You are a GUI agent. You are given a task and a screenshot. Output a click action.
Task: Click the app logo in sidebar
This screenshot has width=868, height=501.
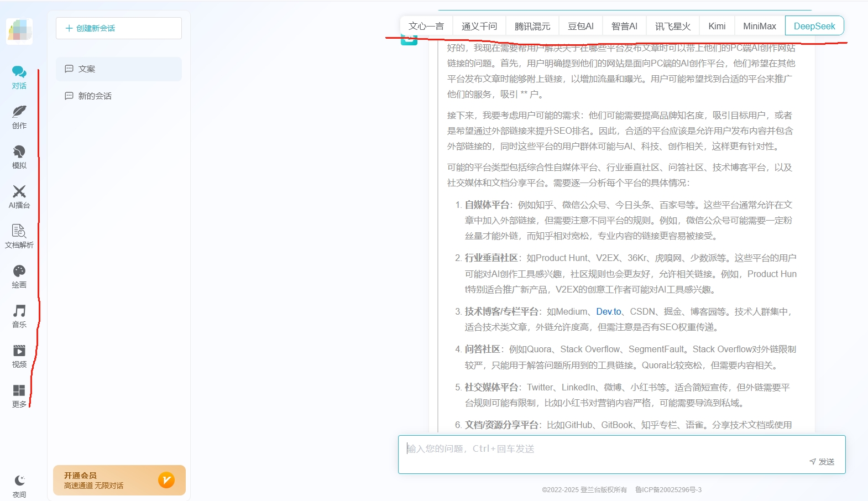point(19,31)
